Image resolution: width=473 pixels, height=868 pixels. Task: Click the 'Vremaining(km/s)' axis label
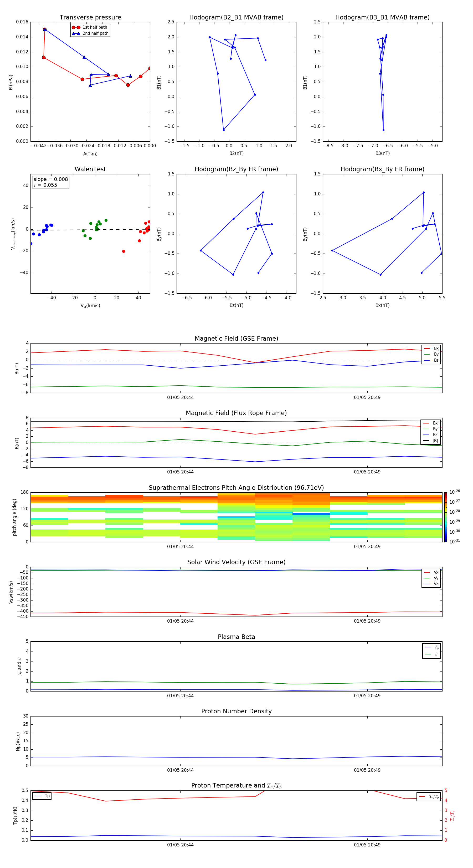[x=13, y=234]
